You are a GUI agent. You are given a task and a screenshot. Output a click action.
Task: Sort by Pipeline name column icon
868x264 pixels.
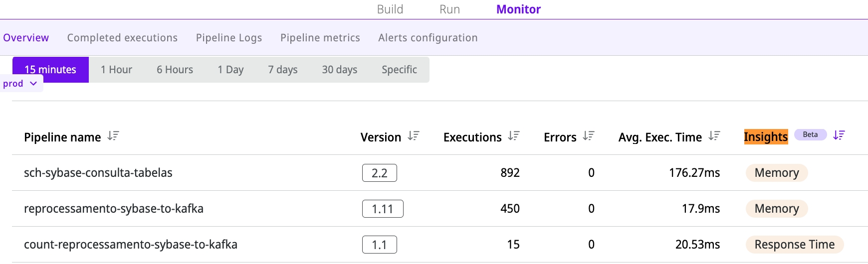(x=113, y=136)
